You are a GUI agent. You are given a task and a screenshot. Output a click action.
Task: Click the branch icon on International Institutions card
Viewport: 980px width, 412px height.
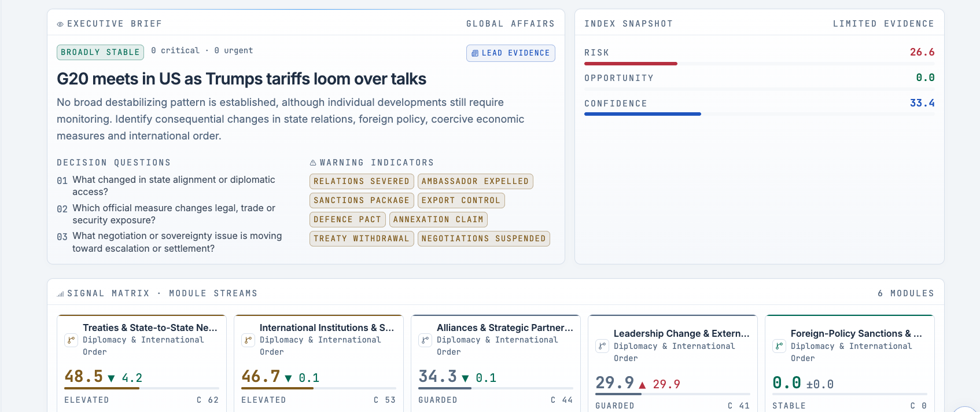(248, 340)
